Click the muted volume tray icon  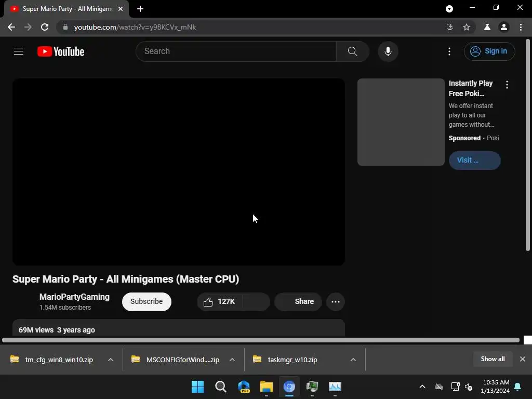[469, 387]
